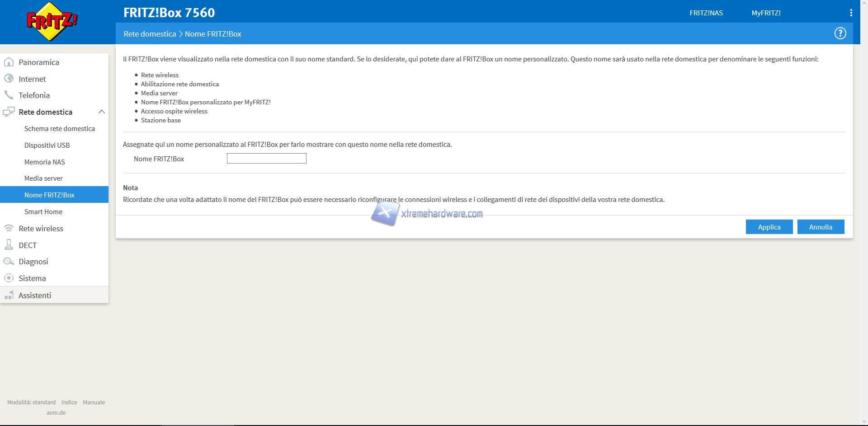Go to Memoria NAS page
Screen dimensions: 868x426
[x=45, y=162]
